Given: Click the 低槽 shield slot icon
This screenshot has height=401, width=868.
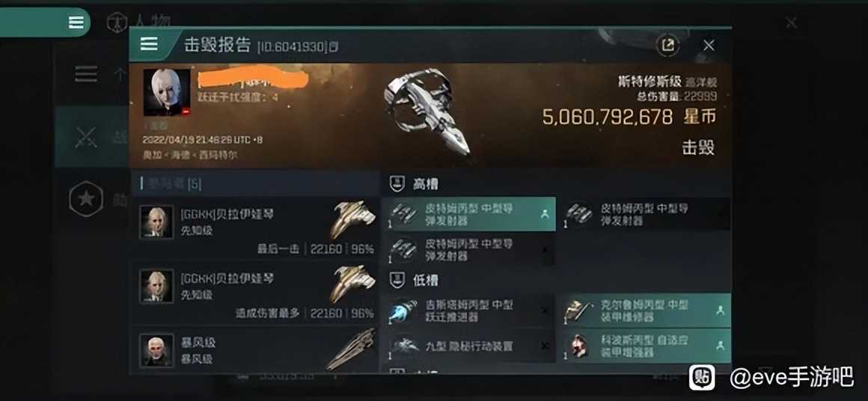Looking at the screenshot, I should [397, 281].
